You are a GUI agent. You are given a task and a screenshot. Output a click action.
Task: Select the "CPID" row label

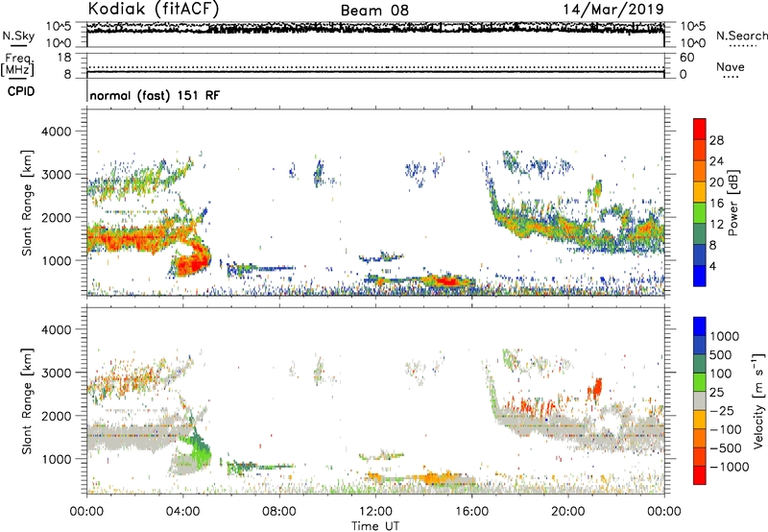(21, 91)
